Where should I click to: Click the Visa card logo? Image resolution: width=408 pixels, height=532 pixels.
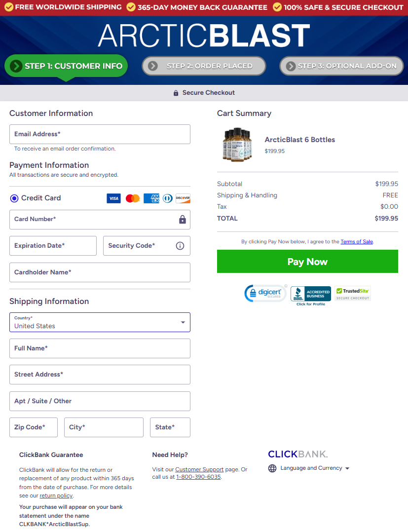coord(113,198)
